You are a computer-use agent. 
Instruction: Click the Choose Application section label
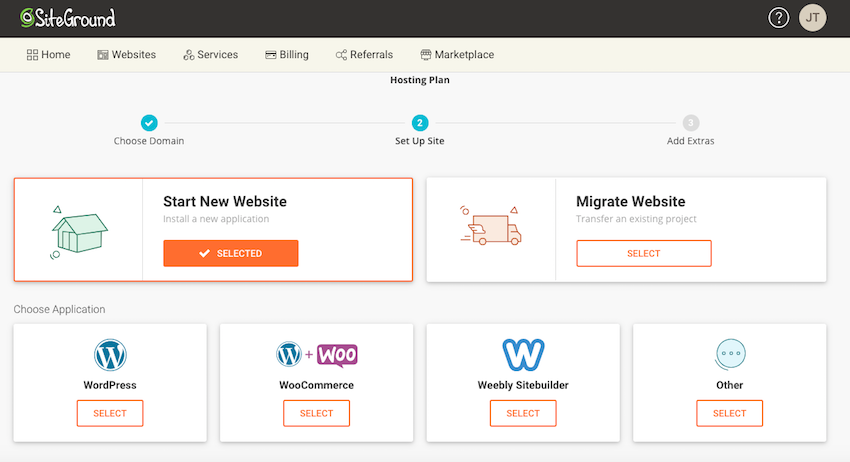point(60,309)
